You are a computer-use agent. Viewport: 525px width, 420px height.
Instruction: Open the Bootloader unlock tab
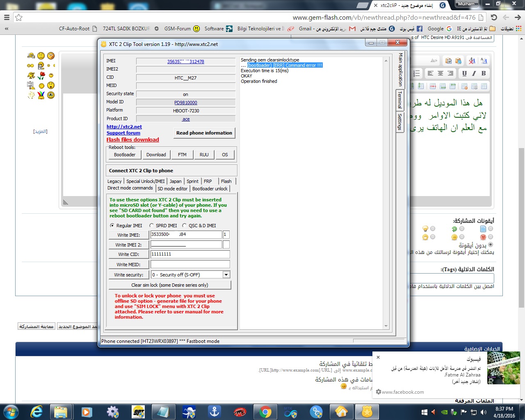click(x=210, y=189)
